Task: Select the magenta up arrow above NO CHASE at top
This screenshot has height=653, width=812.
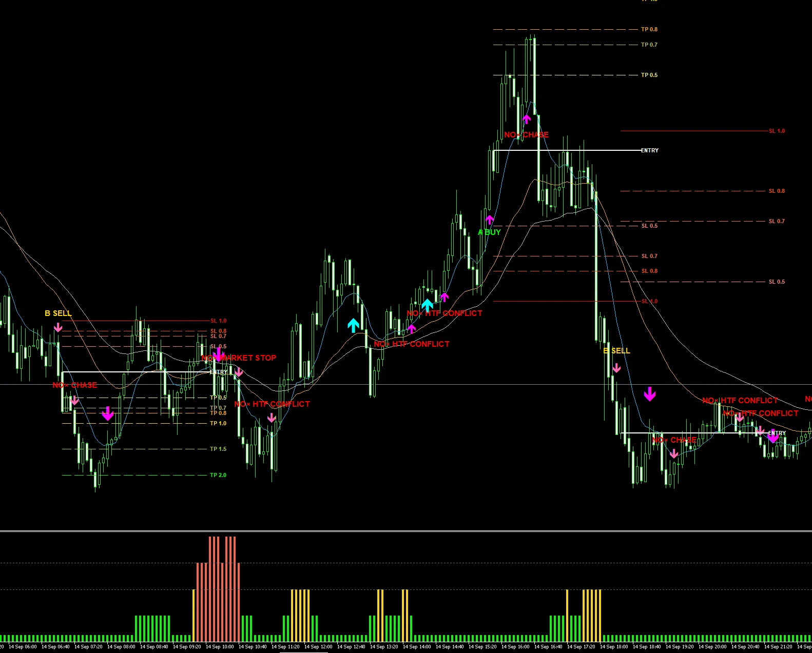Action: tap(527, 119)
